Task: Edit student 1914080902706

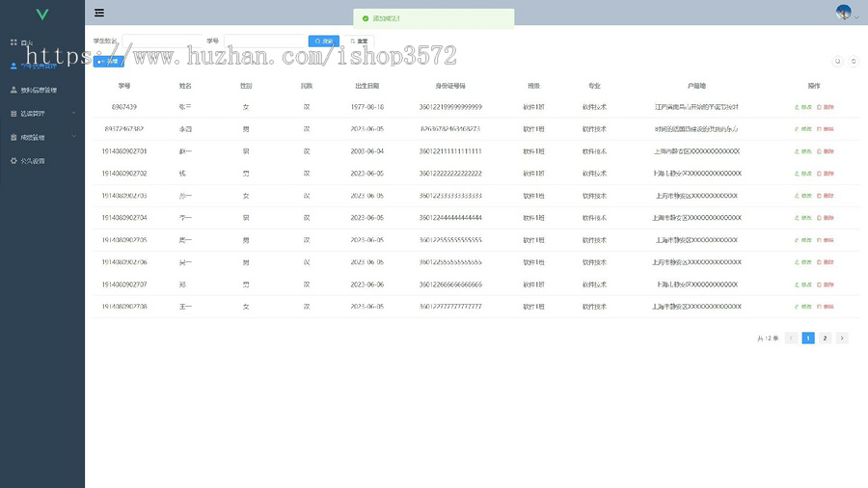Action: 803,262
